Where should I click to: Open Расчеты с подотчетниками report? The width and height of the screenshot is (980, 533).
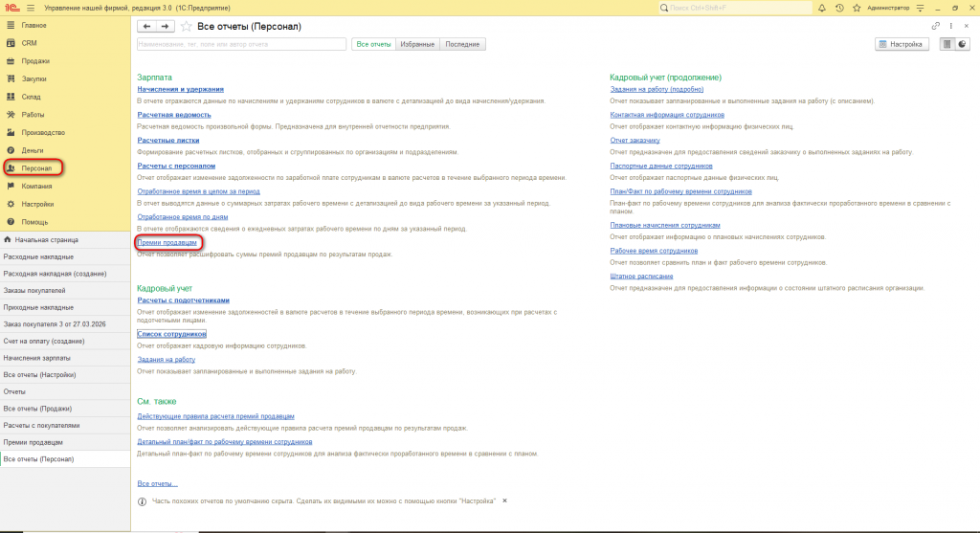(183, 300)
